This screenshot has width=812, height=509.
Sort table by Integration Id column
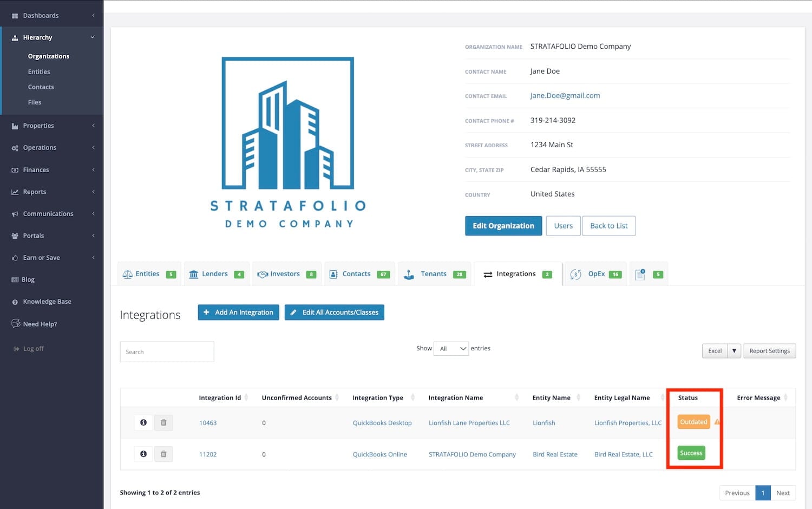coord(220,397)
